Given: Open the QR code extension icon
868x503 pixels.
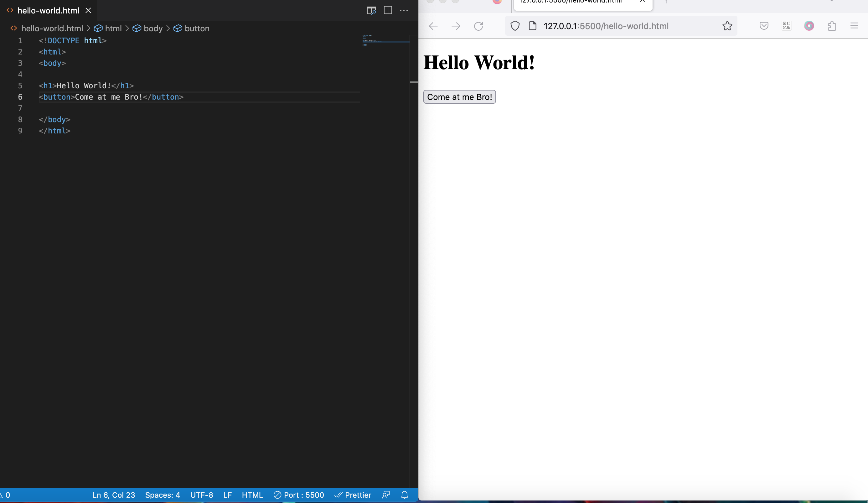Looking at the screenshot, I should click(786, 26).
